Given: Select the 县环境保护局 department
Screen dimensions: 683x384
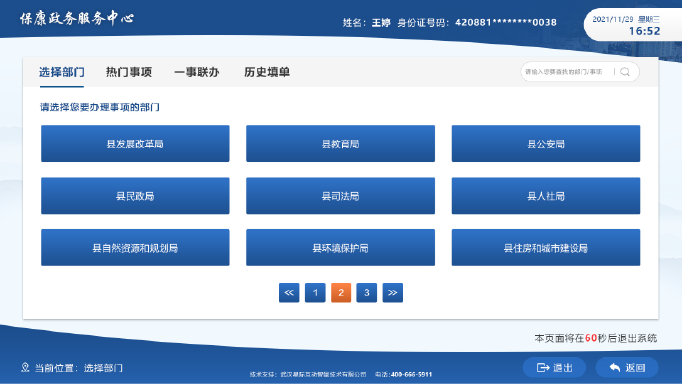Looking at the screenshot, I should 340,248.
